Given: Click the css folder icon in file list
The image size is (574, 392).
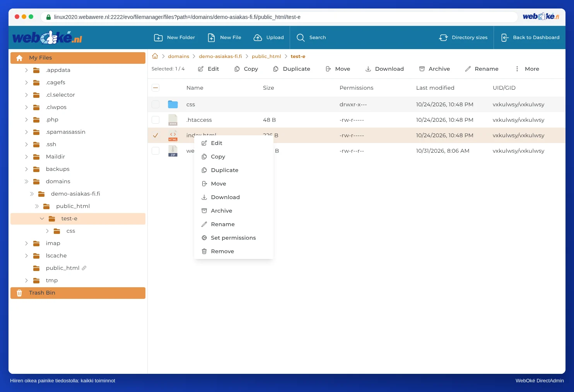Looking at the screenshot, I should [173, 104].
